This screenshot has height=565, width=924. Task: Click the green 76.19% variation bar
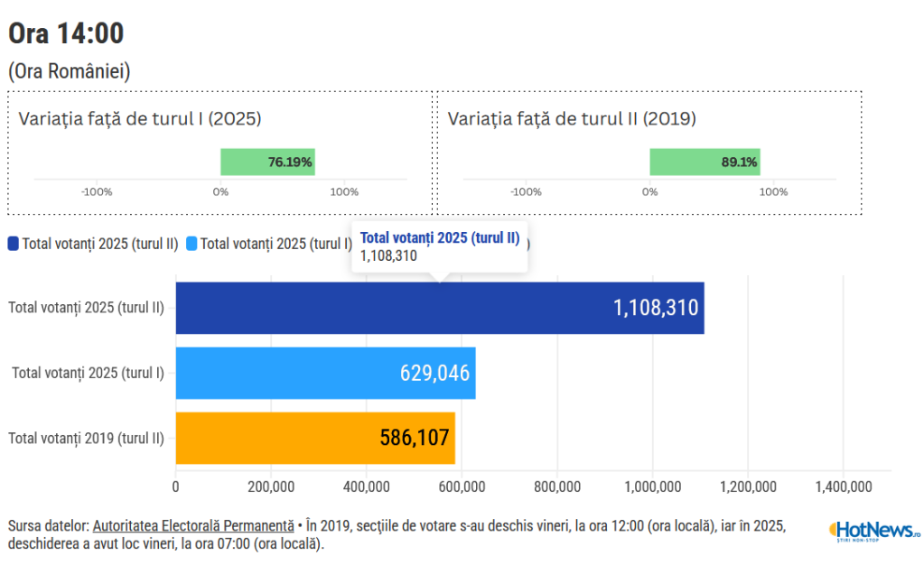point(267,162)
